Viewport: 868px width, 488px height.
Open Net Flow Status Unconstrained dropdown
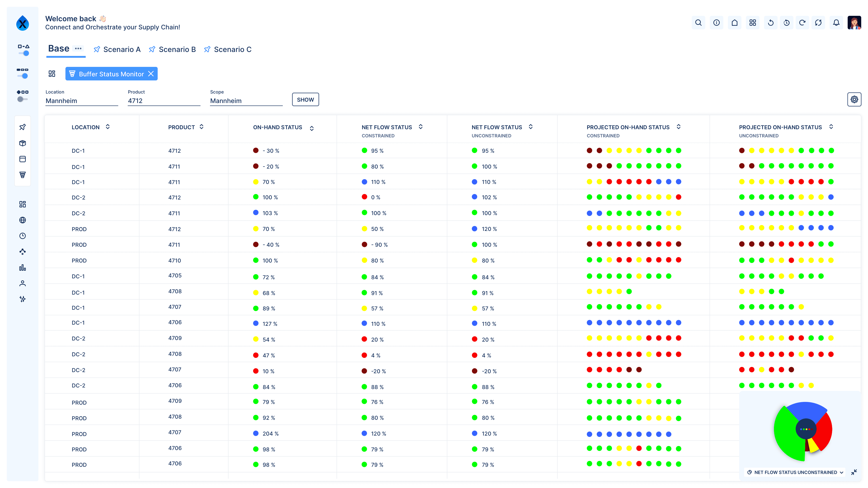795,472
